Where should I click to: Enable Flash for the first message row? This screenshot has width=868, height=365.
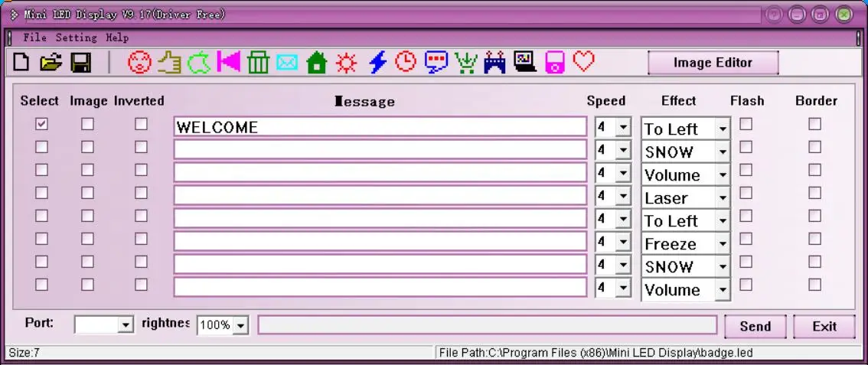(x=746, y=124)
